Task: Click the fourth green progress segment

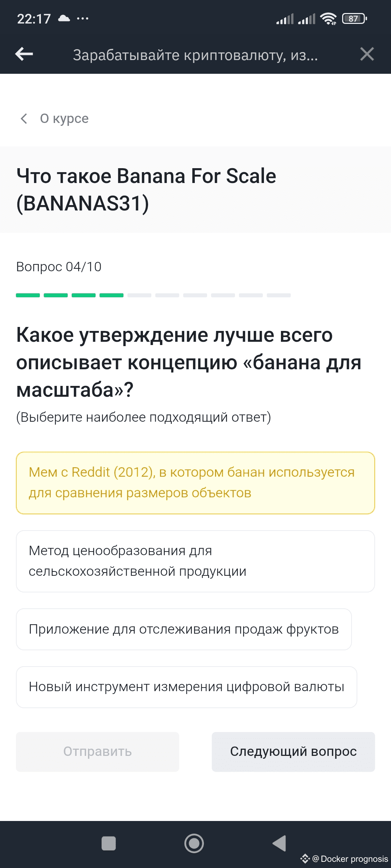Action: point(112,295)
